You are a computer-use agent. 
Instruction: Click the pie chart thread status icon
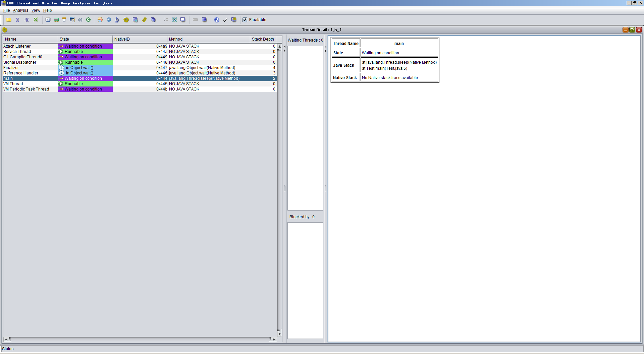[x=100, y=20]
